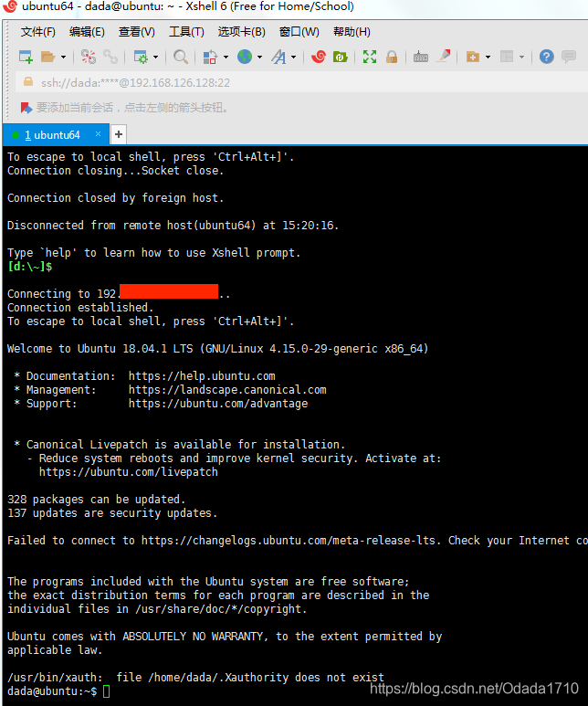This screenshot has height=706, width=588.
Task: Expand the Encoding globe dropdown arrow
Action: 260,58
